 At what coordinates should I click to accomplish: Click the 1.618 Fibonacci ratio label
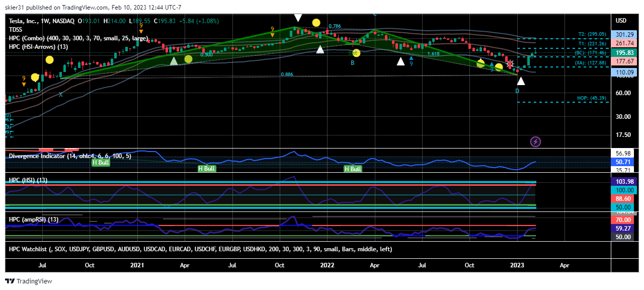[x=434, y=54]
